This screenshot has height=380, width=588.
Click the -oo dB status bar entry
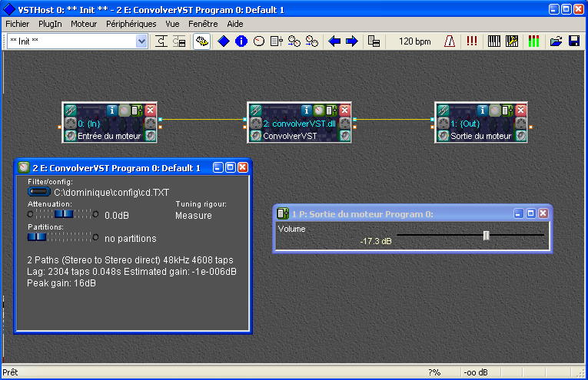pos(476,372)
